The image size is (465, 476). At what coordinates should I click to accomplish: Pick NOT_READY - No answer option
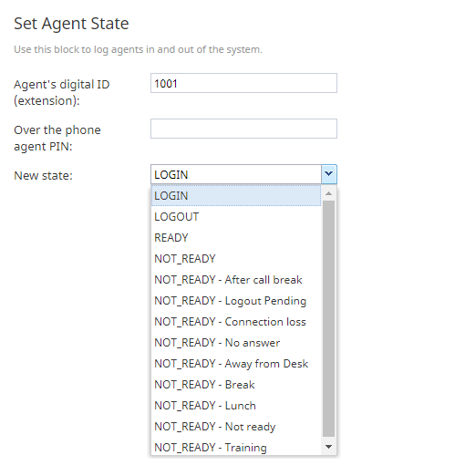pyautogui.click(x=236, y=343)
